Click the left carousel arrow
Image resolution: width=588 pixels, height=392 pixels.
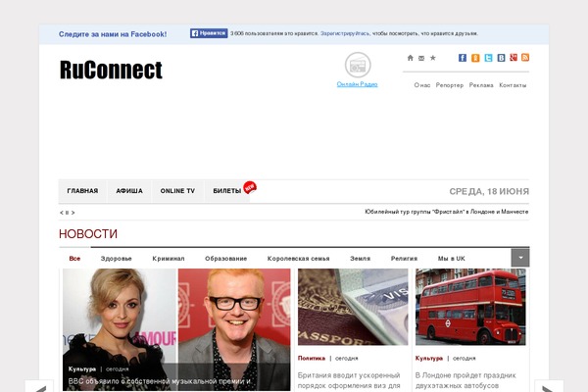[x=39, y=386]
